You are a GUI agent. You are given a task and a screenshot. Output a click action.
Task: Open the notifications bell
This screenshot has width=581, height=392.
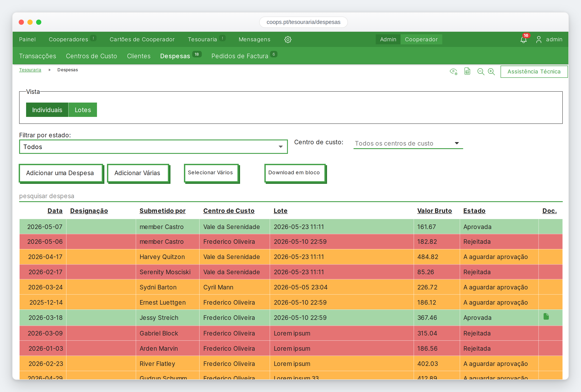[523, 40]
